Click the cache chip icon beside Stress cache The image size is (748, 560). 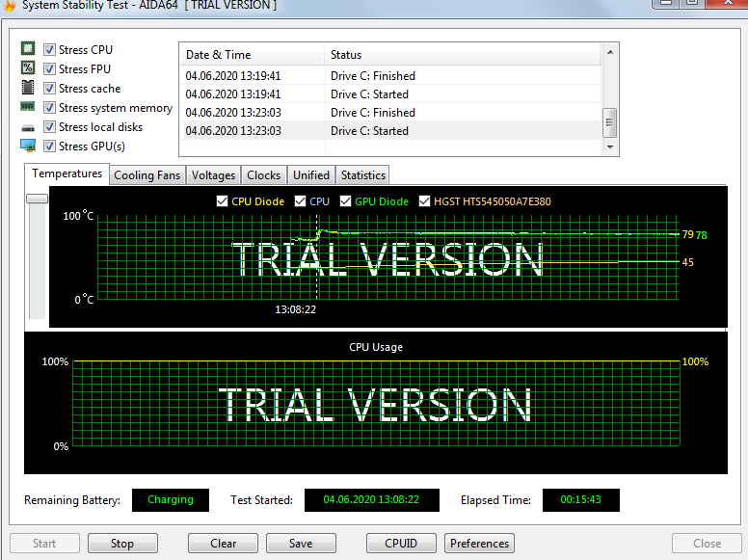point(28,88)
